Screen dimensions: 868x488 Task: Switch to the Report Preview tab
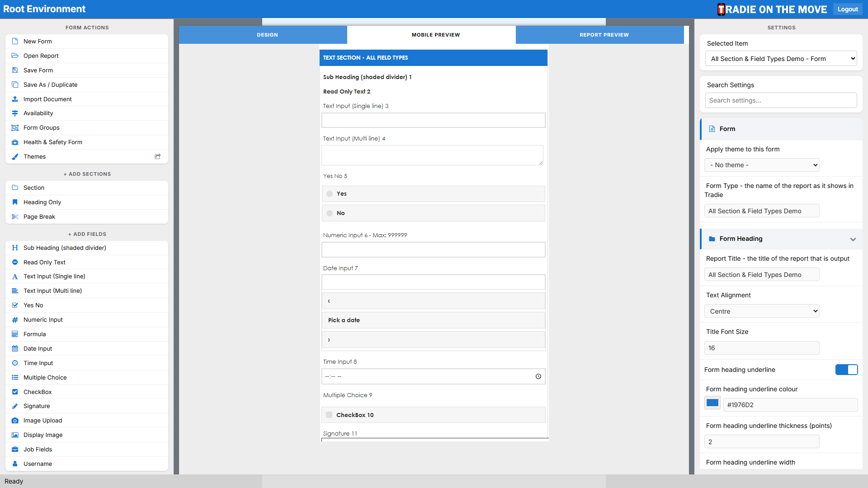[600, 35]
